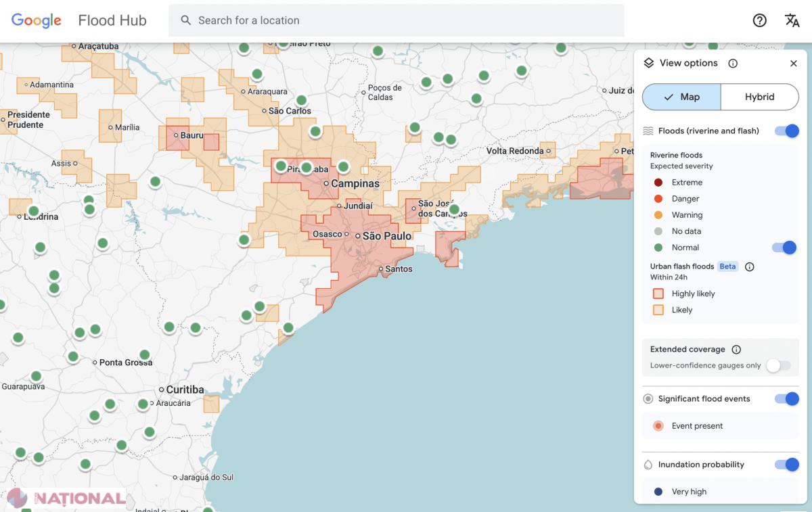Click the Guarapuava city label

point(23,387)
